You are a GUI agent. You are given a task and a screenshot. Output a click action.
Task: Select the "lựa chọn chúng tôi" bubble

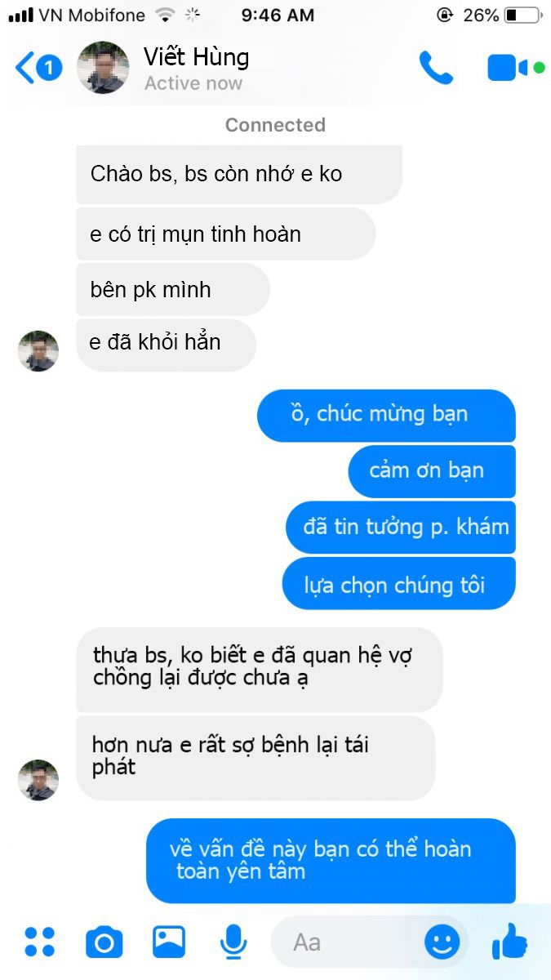point(398,583)
